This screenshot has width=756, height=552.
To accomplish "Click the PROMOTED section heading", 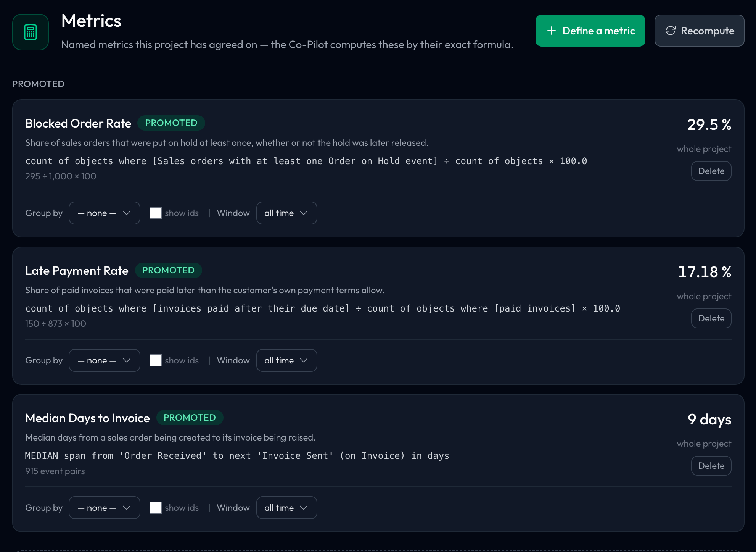I will pyautogui.click(x=38, y=84).
